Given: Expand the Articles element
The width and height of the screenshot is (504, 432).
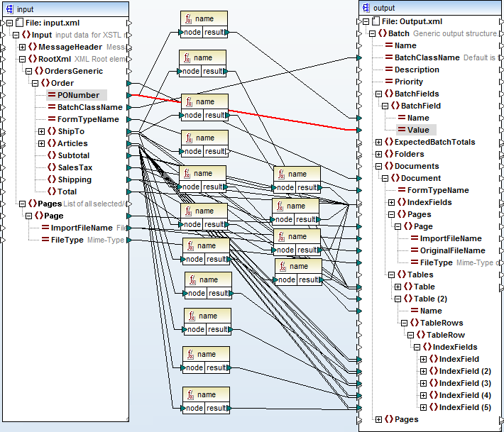Looking at the screenshot, I should pyautogui.click(x=42, y=143).
